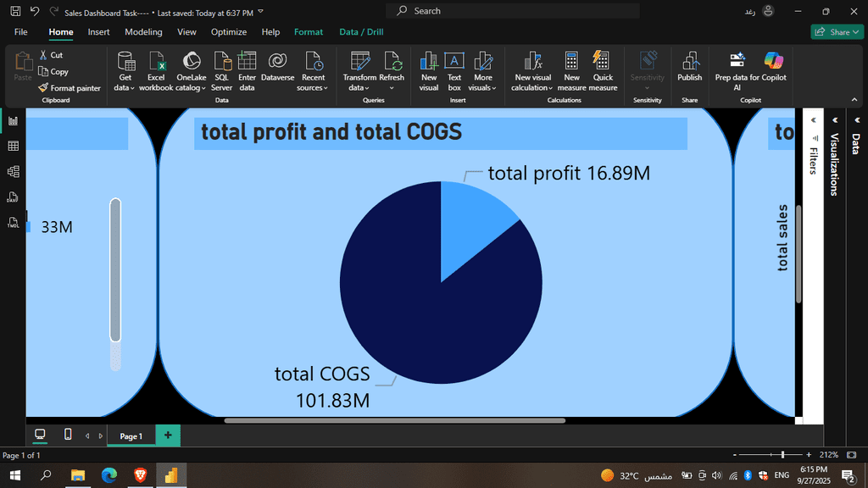The height and width of the screenshot is (488, 868).
Task: Copy the selected item
Action: pyautogui.click(x=53, y=71)
